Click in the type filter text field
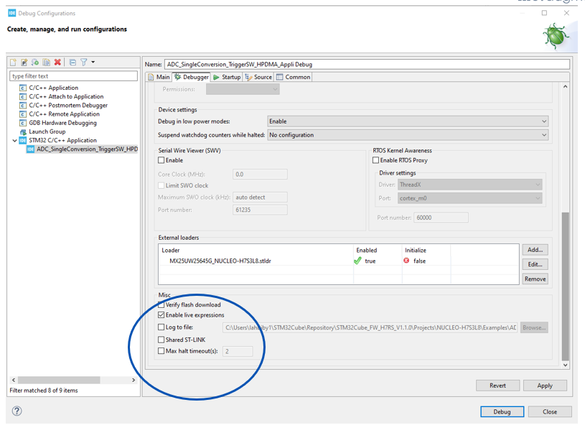 click(73, 76)
